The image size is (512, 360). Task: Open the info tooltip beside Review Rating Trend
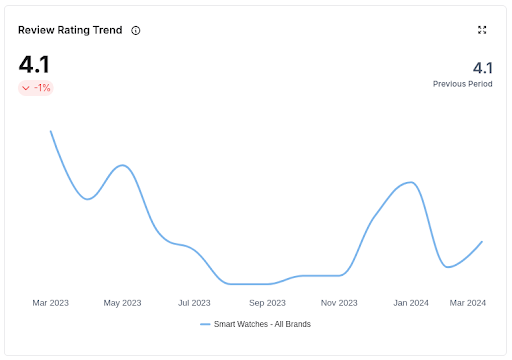tap(136, 31)
